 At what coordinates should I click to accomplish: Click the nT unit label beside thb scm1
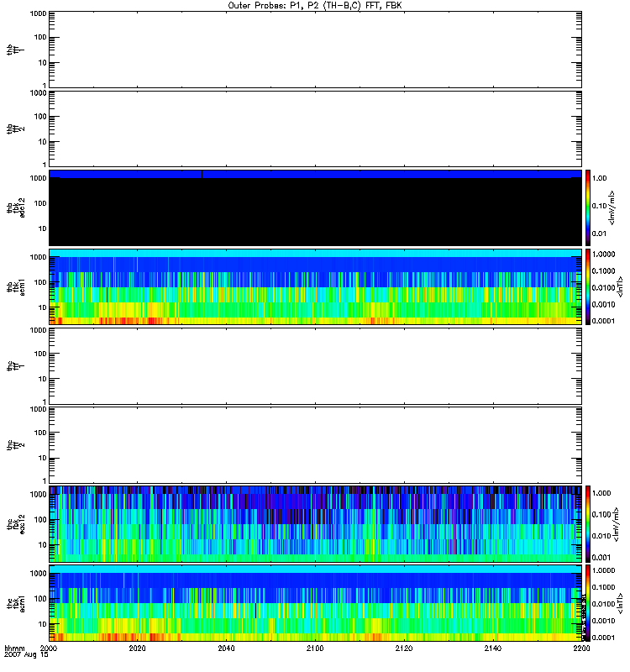click(x=620, y=286)
